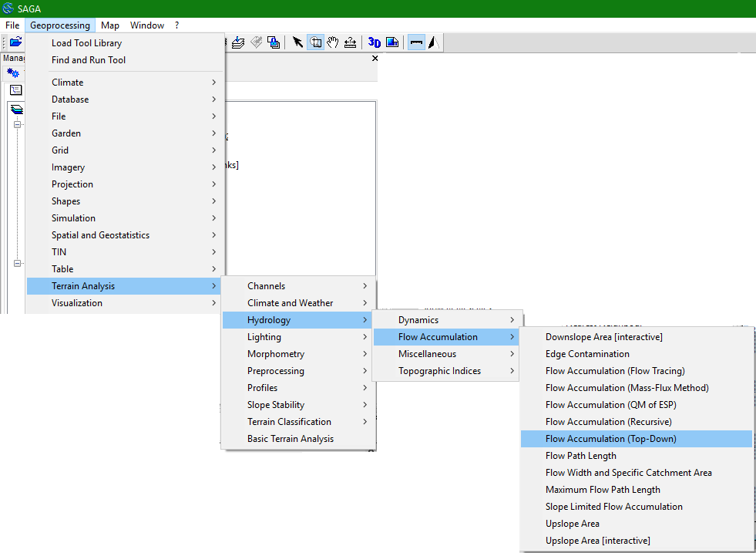Select the Action arrow tool
The width and height of the screenshot is (756, 553).
(298, 42)
